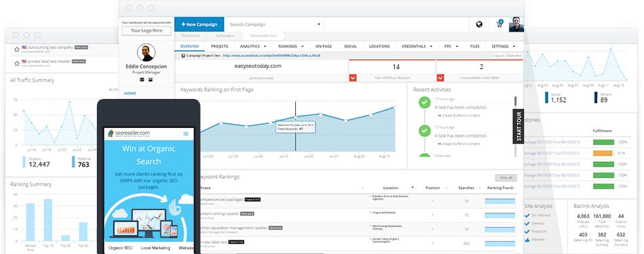Click ranking trend bar for competitive seo packages

coord(500,201)
